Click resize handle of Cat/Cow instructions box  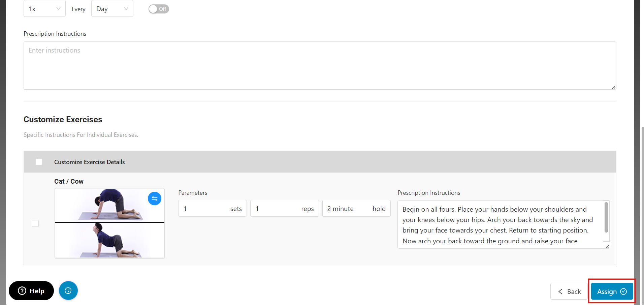pyautogui.click(x=607, y=246)
